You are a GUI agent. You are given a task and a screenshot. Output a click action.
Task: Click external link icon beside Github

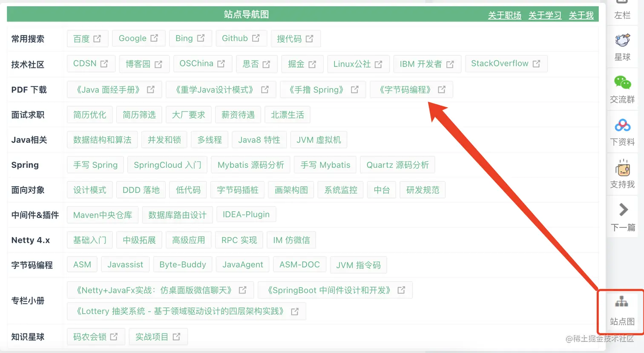pos(256,38)
